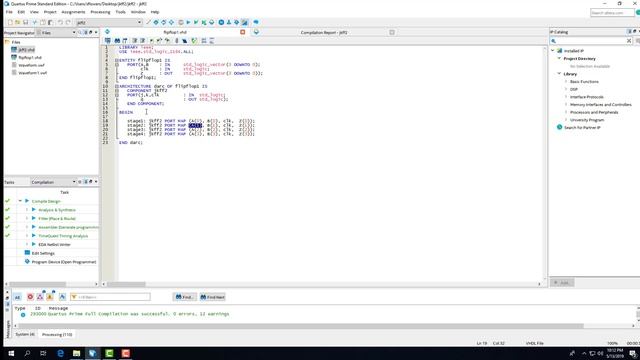640x360 pixels.
Task: Collapse the Compile Design task tree
Action: 20,201
